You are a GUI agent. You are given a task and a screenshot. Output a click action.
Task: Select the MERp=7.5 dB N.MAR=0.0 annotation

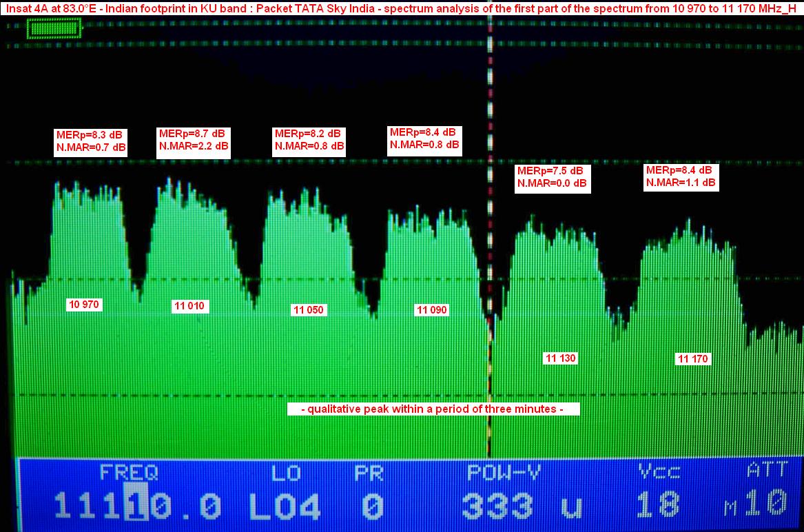[553, 177]
